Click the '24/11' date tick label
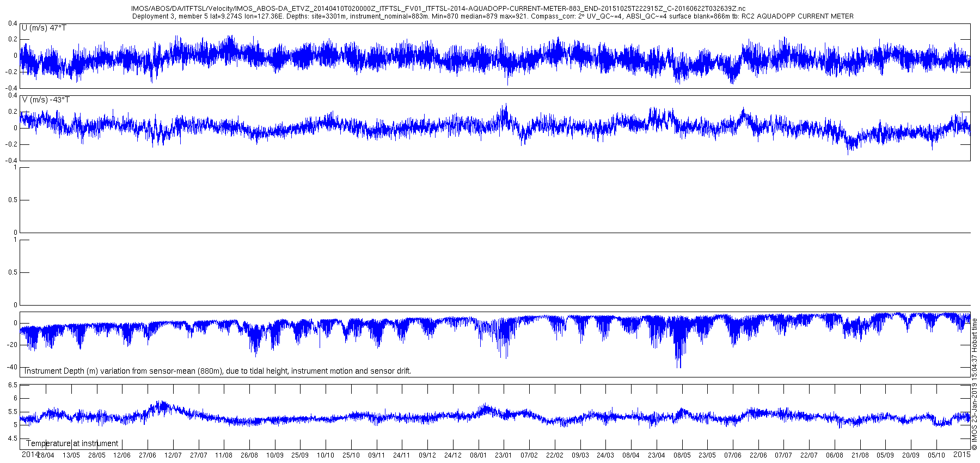 (x=402, y=455)
